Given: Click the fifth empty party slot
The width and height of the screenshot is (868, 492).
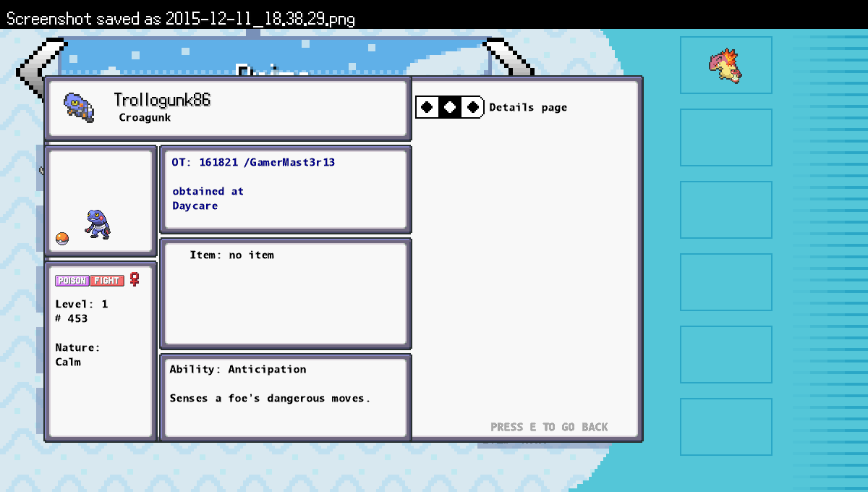Looking at the screenshot, I should coord(726,355).
